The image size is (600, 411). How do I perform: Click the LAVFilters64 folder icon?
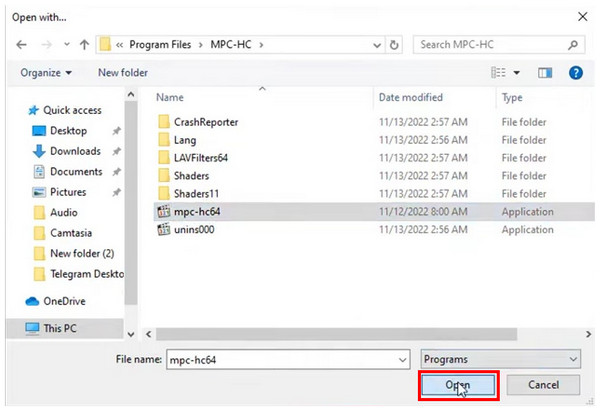point(164,158)
